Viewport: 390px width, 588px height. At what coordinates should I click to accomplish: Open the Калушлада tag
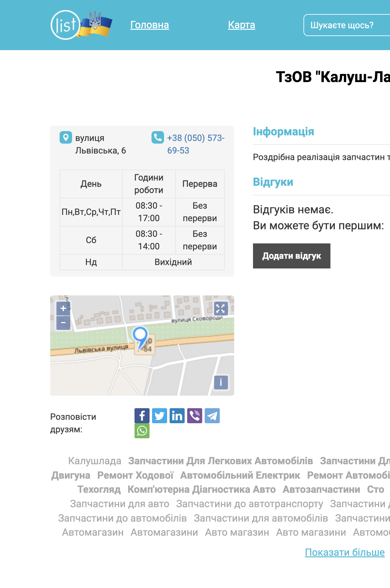coord(95,461)
